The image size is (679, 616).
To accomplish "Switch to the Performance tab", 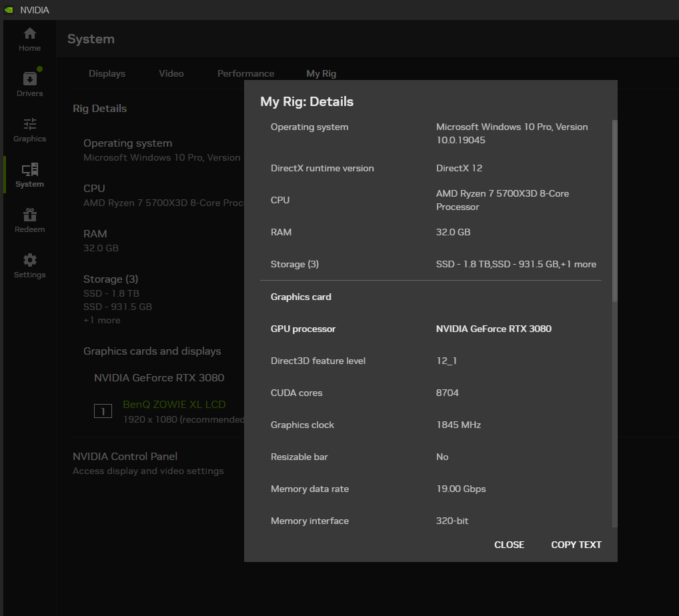I will pos(245,73).
